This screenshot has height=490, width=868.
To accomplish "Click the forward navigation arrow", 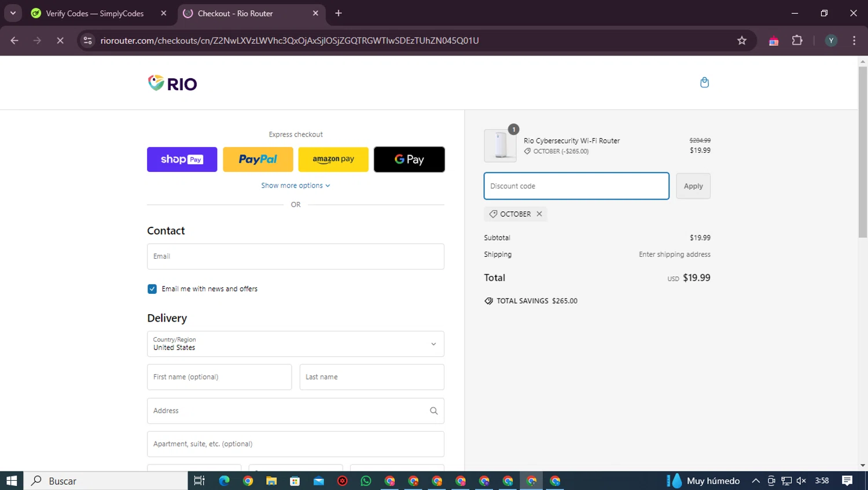I will (37, 40).
